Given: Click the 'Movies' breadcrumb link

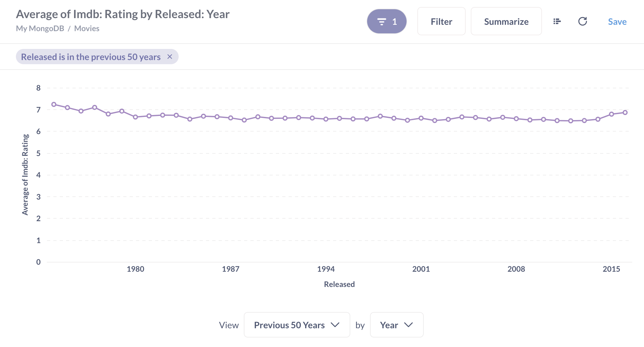Looking at the screenshot, I should [87, 28].
